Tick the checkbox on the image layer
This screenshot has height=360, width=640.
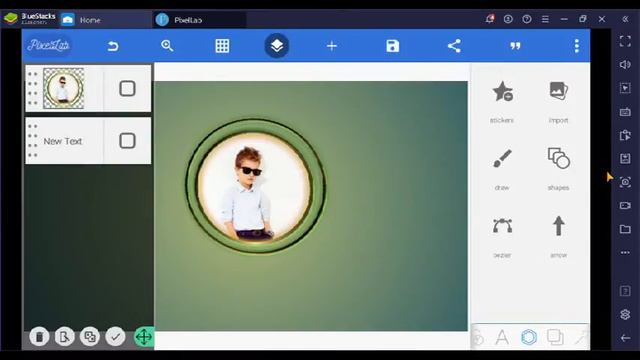click(x=127, y=88)
